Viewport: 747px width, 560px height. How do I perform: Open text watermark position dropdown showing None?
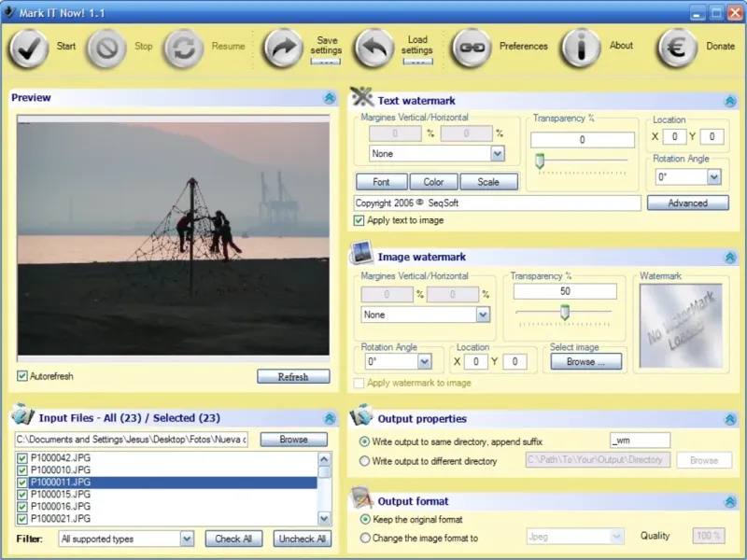[x=437, y=154]
